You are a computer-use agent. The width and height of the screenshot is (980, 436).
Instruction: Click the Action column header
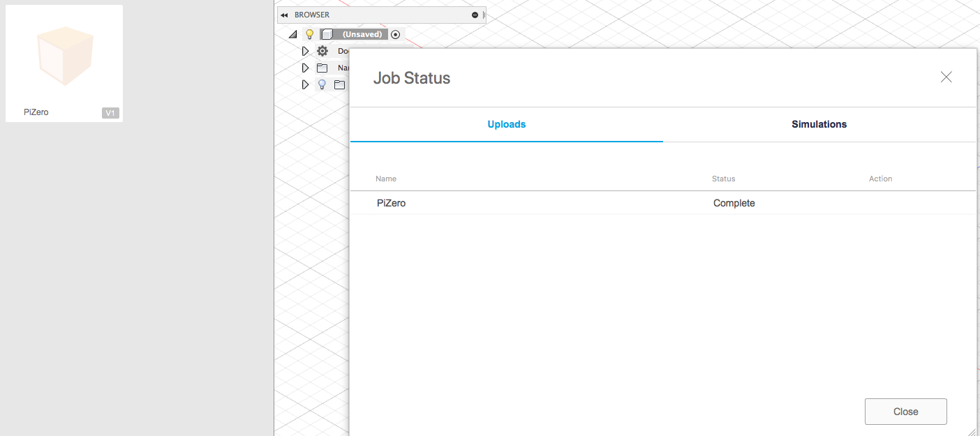point(881,179)
